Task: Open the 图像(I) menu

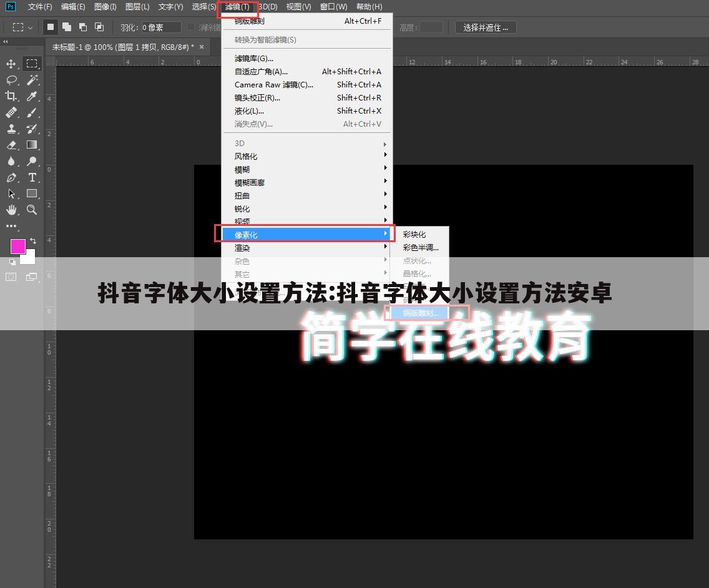Action: (x=105, y=7)
